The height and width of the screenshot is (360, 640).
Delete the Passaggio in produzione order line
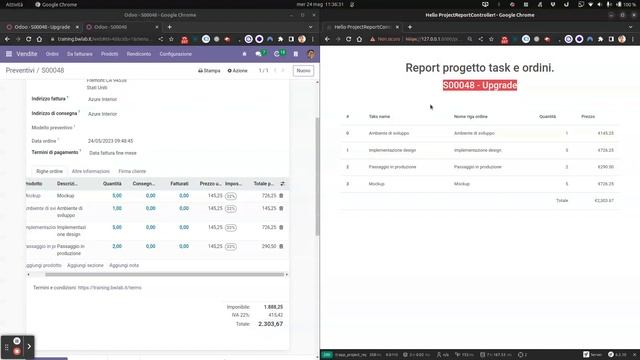point(281,247)
